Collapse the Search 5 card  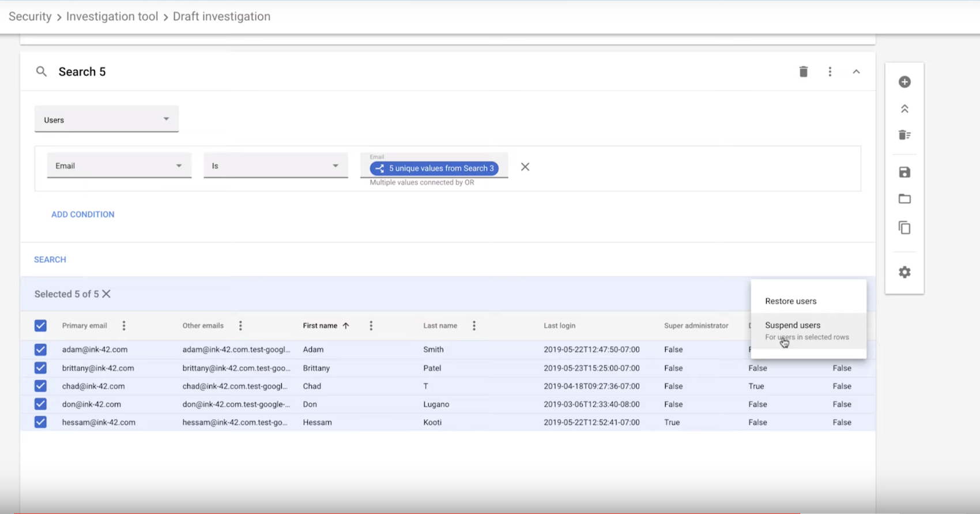pyautogui.click(x=856, y=72)
